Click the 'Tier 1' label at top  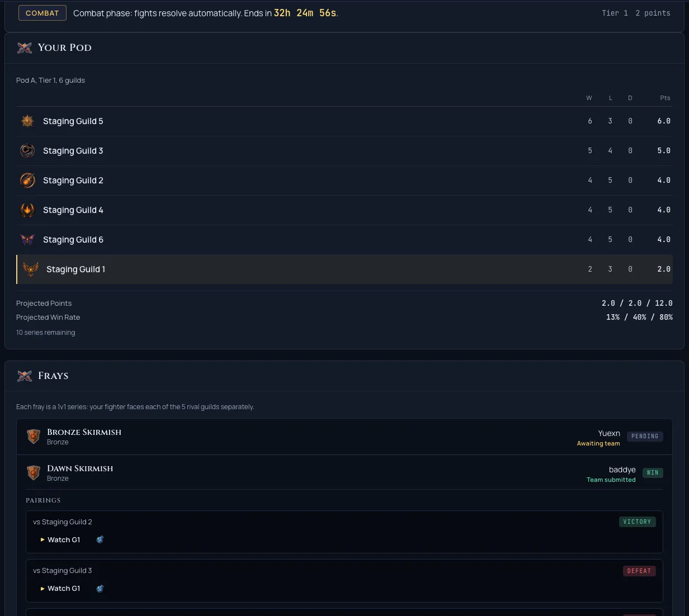pos(615,13)
